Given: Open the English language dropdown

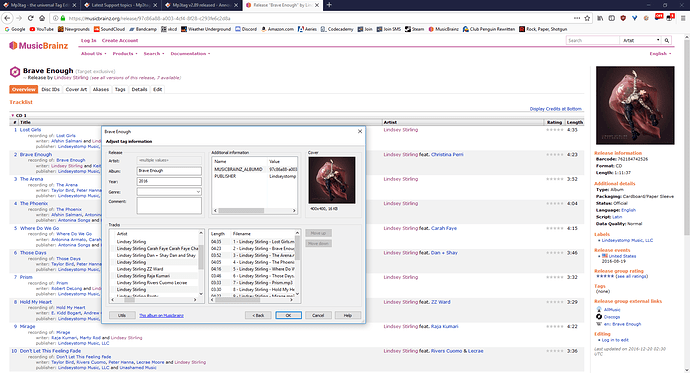Looking at the screenshot, I should pos(660,54).
